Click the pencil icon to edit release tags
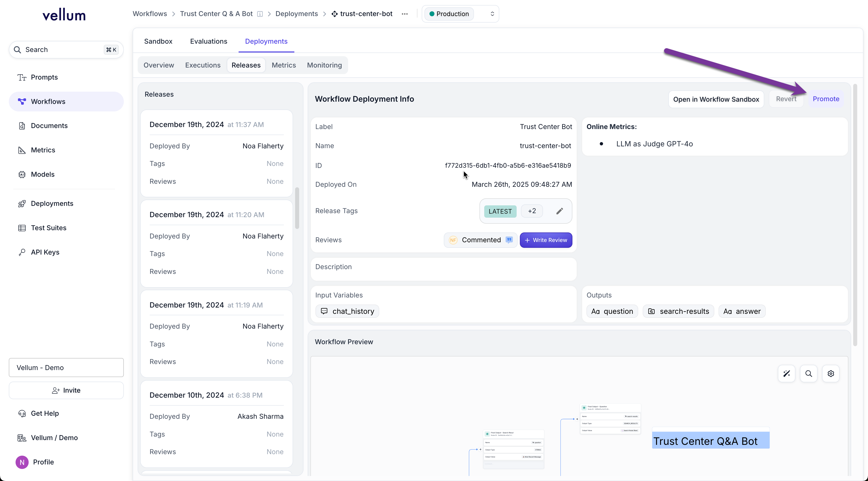This screenshot has height=481, width=868. coord(559,211)
